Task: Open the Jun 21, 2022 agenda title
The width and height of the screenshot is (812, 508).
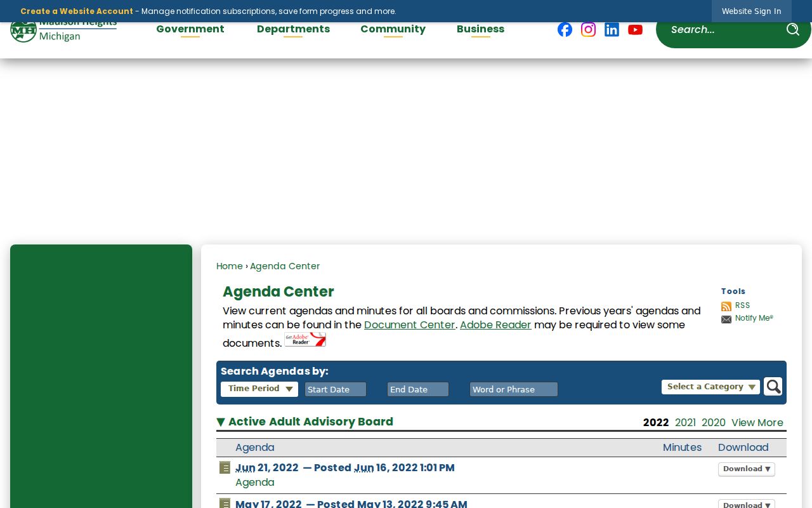Action: (345, 468)
